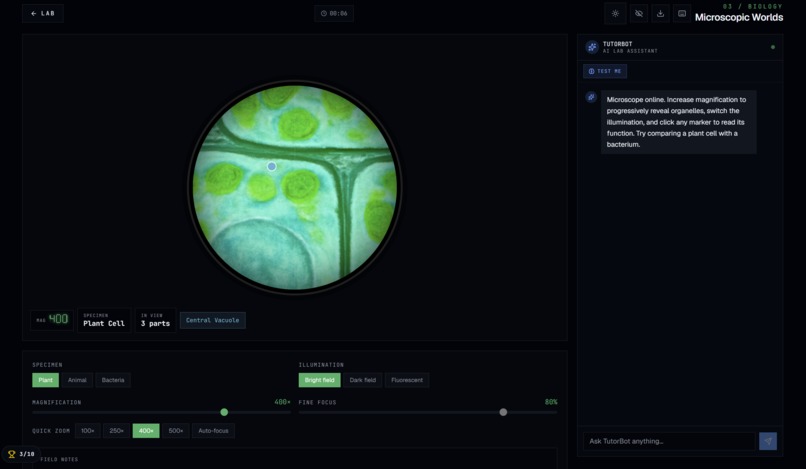Click the blue marker dot on specimen
Image resolution: width=806 pixels, height=469 pixels.
[x=271, y=166]
